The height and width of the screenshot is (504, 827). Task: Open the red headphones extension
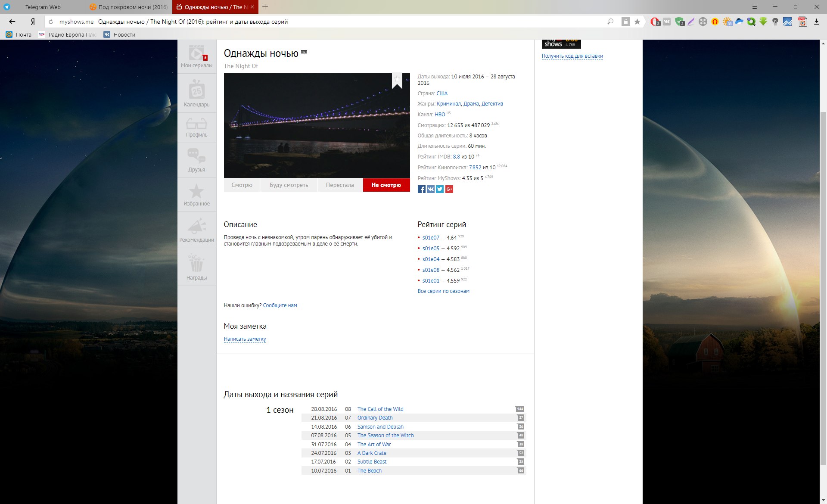click(715, 22)
